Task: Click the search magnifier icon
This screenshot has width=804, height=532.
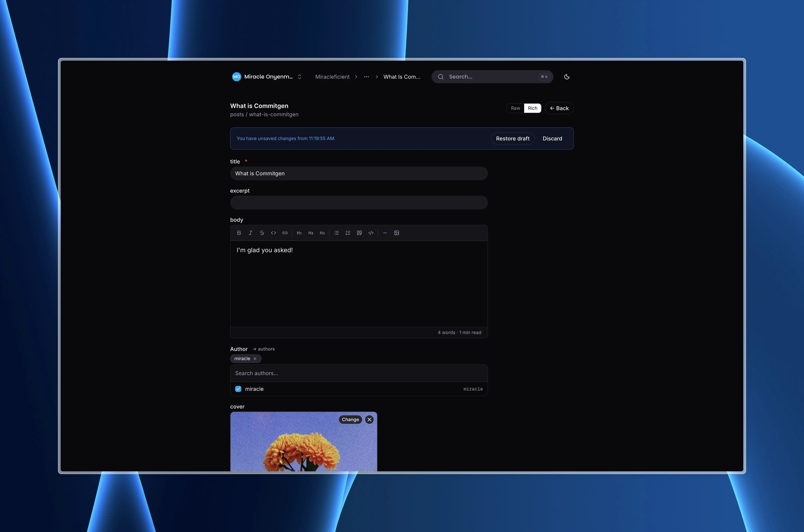Action: [x=441, y=77]
